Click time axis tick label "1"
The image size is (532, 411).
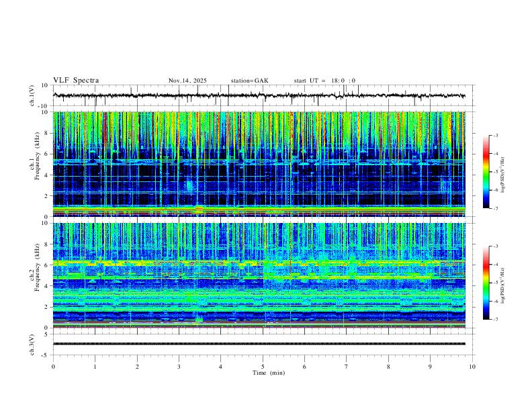tap(95, 367)
